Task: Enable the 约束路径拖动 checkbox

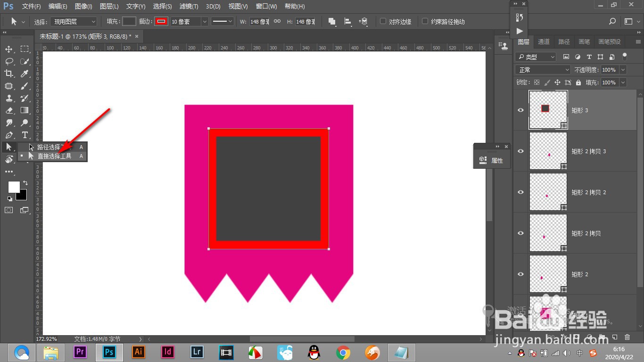Action: [x=425, y=21]
